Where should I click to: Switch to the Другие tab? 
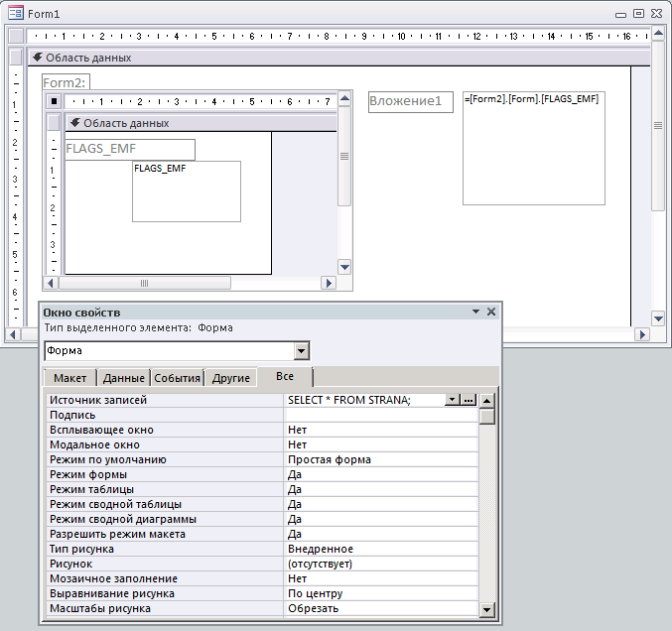[x=231, y=378]
